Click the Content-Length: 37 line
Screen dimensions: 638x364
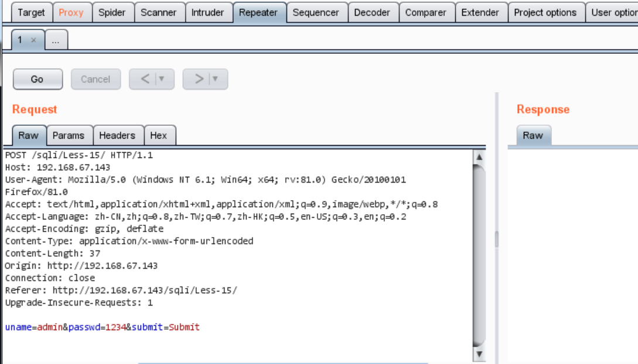53,253
